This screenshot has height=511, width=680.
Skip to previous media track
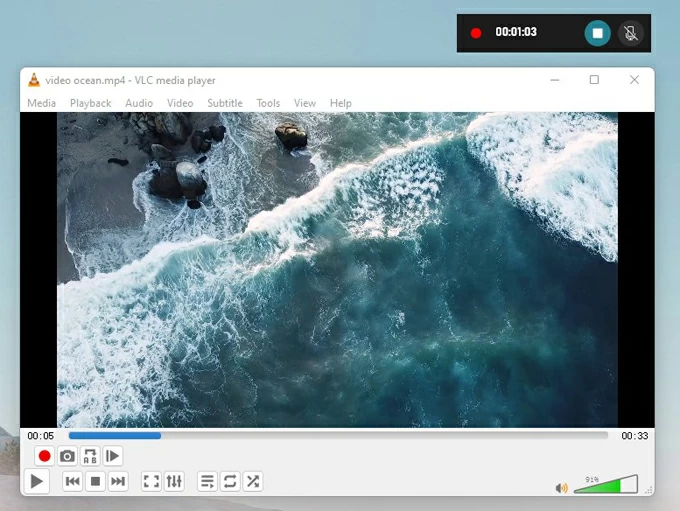73,482
